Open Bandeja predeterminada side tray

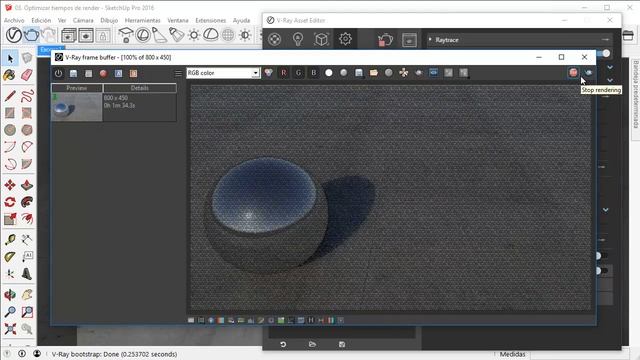[636, 94]
